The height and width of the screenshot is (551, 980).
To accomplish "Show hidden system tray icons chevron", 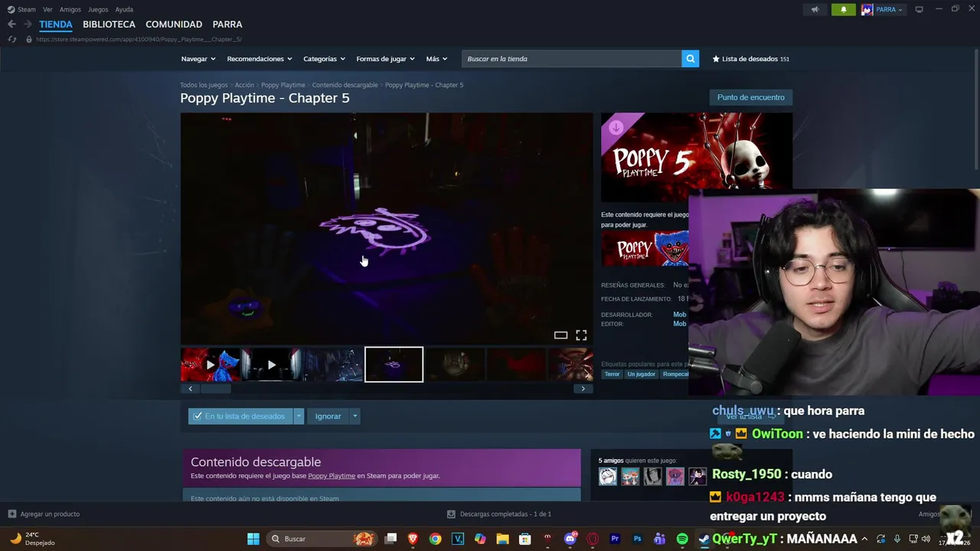I will [864, 539].
